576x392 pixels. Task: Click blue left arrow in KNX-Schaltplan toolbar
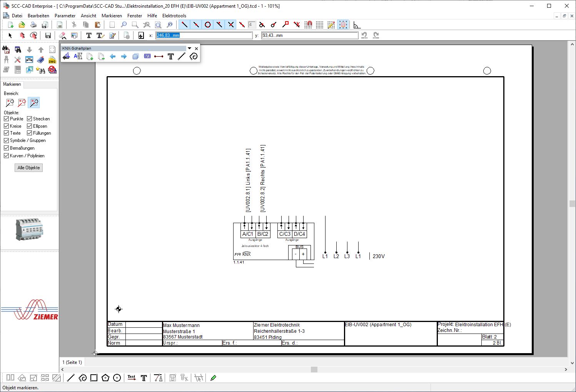tap(113, 57)
